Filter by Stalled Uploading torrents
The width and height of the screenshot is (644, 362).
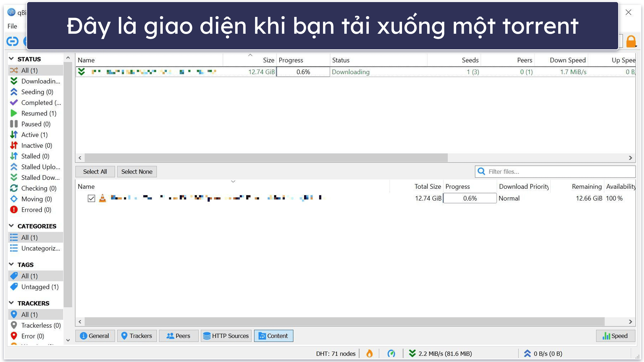[x=36, y=167]
